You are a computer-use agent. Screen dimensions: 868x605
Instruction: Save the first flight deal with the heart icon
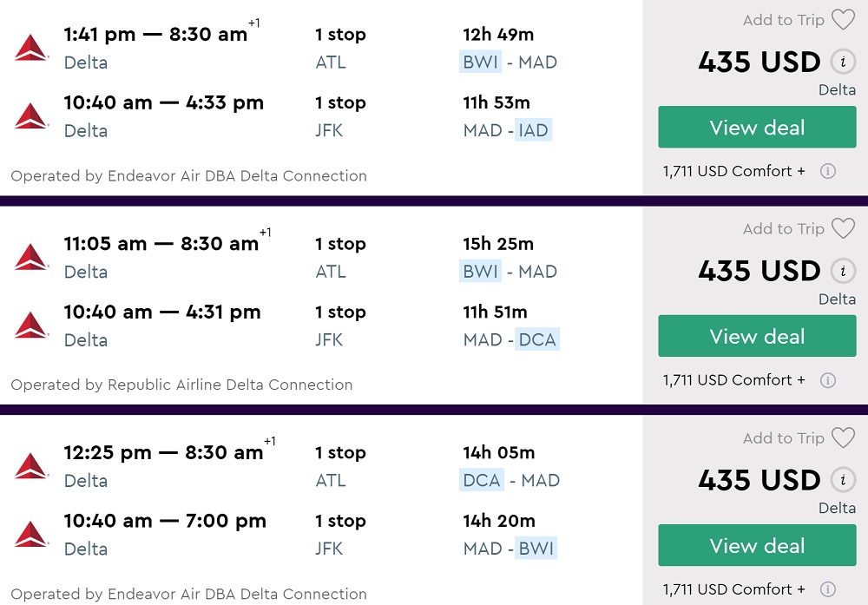click(x=843, y=20)
